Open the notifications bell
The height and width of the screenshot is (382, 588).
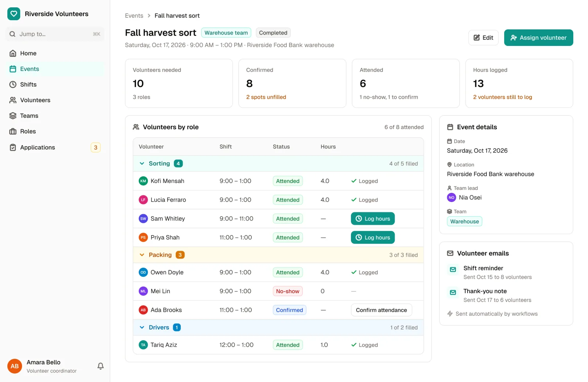point(100,366)
